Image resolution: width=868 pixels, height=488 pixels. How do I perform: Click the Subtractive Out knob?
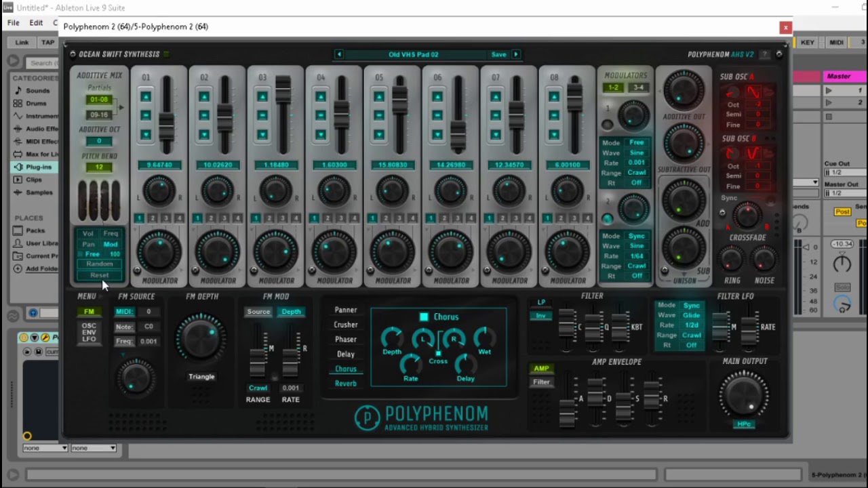click(x=684, y=144)
